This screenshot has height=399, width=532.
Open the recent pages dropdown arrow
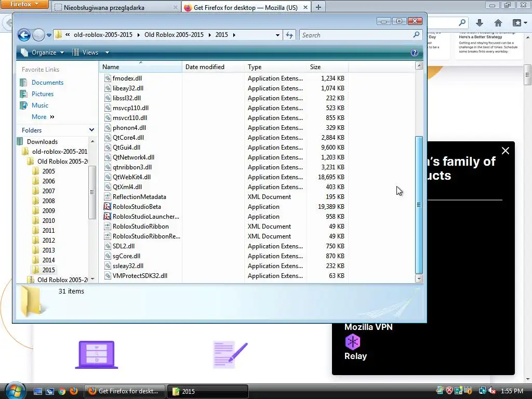click(49, 35)
